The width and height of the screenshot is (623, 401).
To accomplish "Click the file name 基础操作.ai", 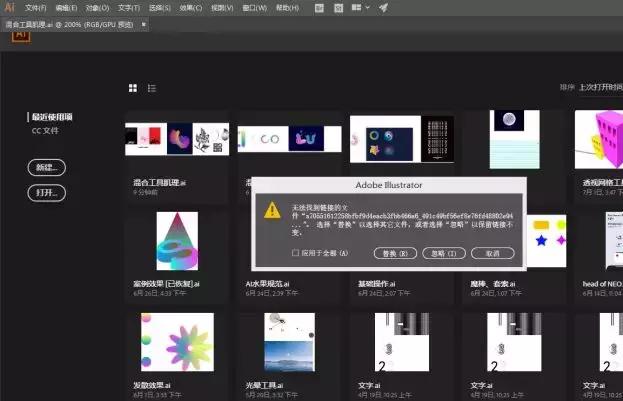I will tap(376, 284).
